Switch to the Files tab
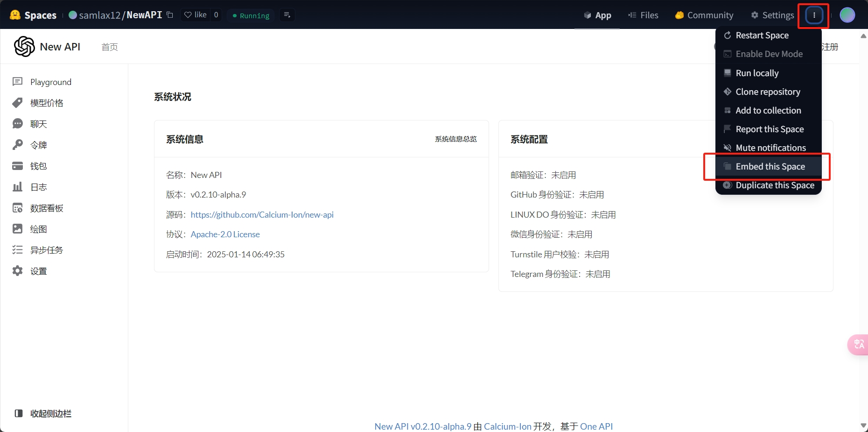The height and width of the screenshot is (432, 868). pos(643,15)
